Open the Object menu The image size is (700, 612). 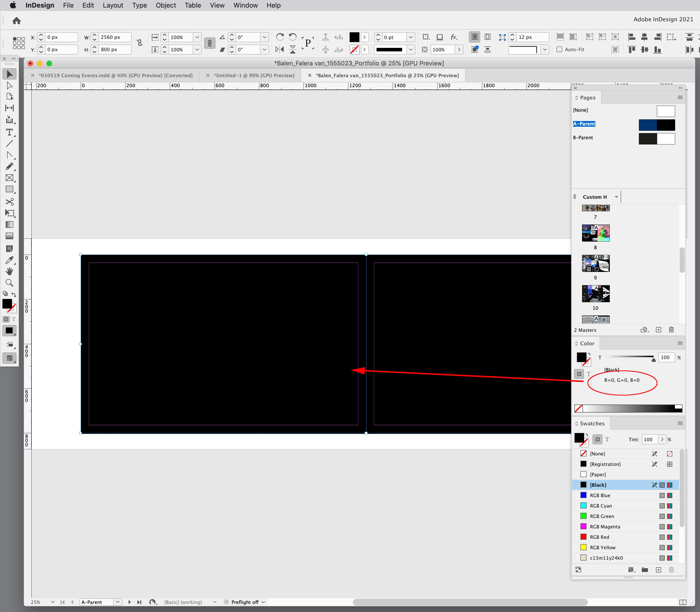(166, 5)
